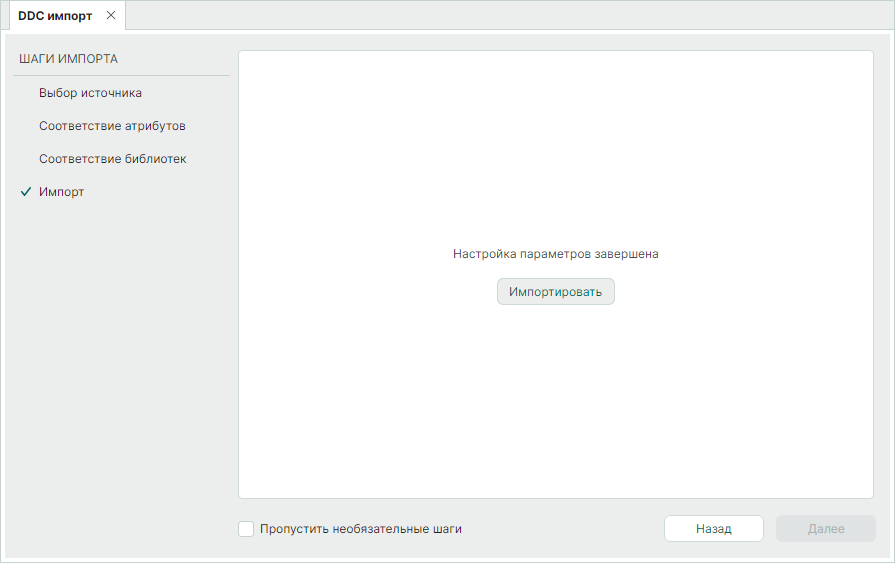The width and height of the screenshot is (895, 563).
Task: Select the Соответствие библиотек step
Action: coord(112,159)
